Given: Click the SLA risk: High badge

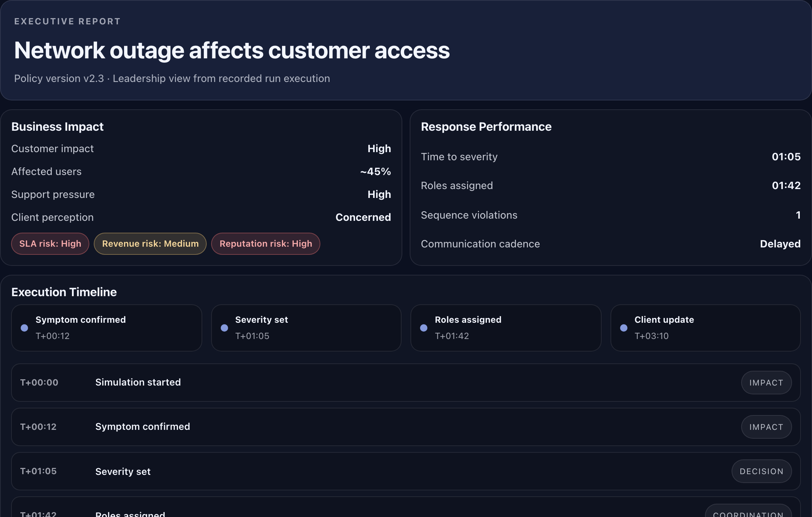Looking at the screenshot, I should click(x=50, y=244).
